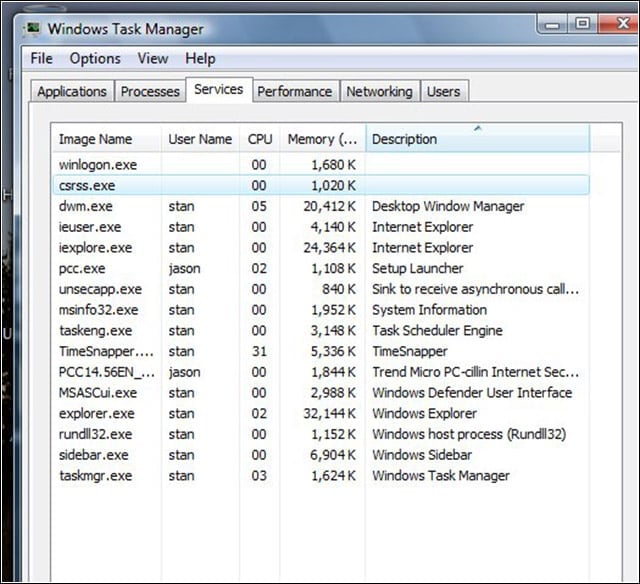Click the Windows Explorer description
Viewport: 640px width, 584px height.
click(424, 414)
